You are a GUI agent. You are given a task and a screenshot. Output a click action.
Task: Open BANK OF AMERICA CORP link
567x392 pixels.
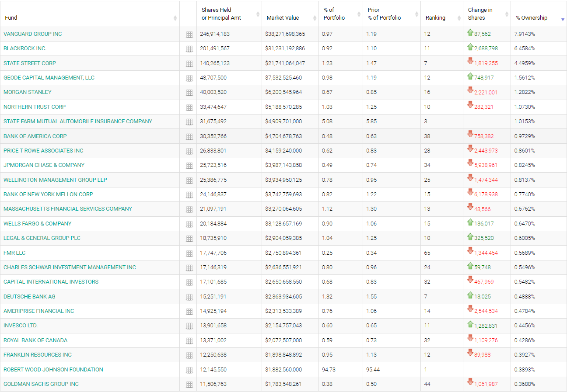point(35,136)
